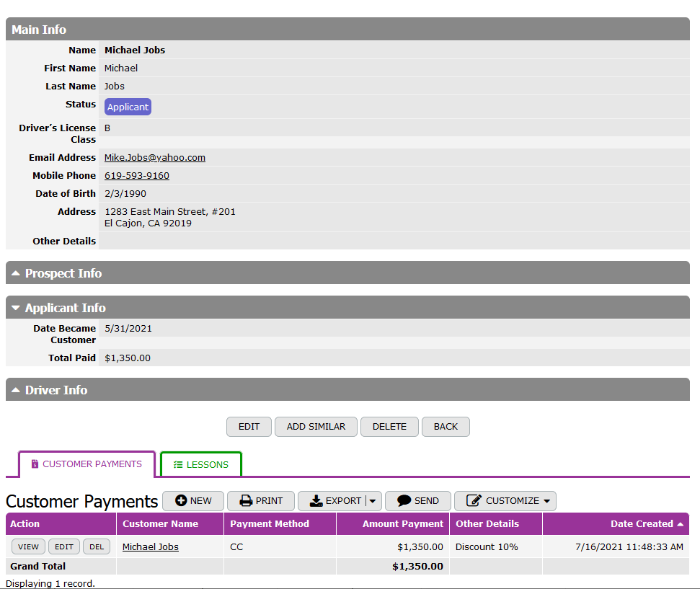Viewport: 700px width, 589px height.
Task: Click the Applicant status badge
Action: click(128, 107)
